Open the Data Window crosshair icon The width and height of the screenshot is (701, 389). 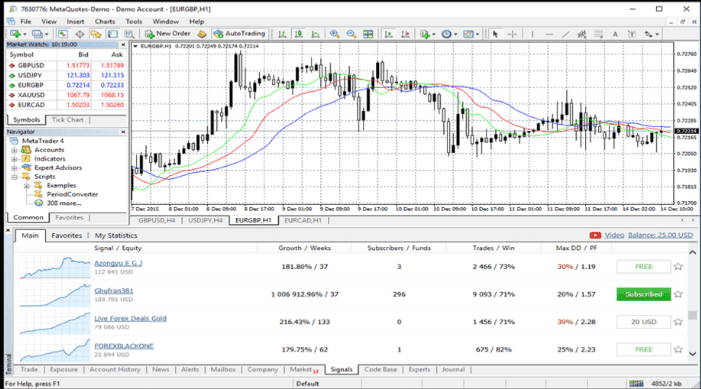[80, 34]
